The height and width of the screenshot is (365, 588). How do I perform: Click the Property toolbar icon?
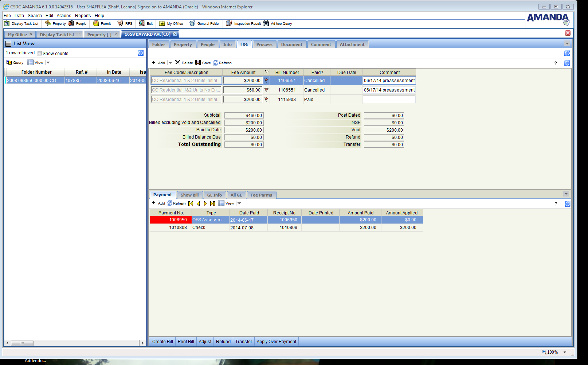tap(48, 23)
